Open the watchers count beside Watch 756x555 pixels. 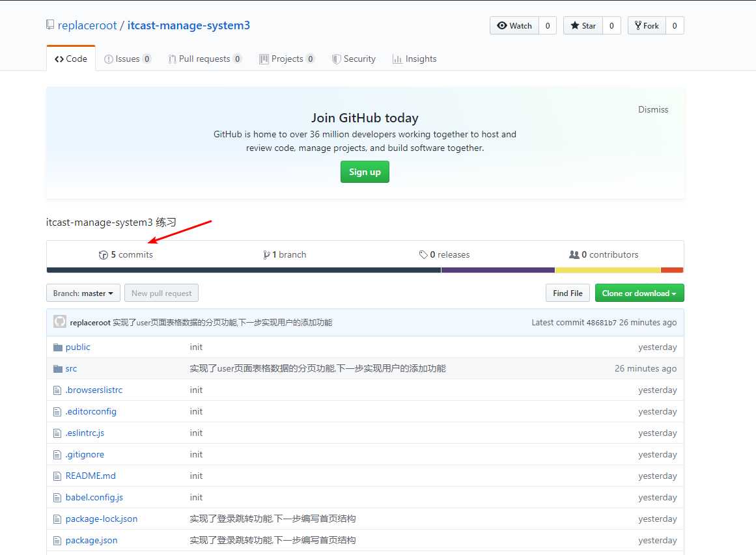[548, 25]
